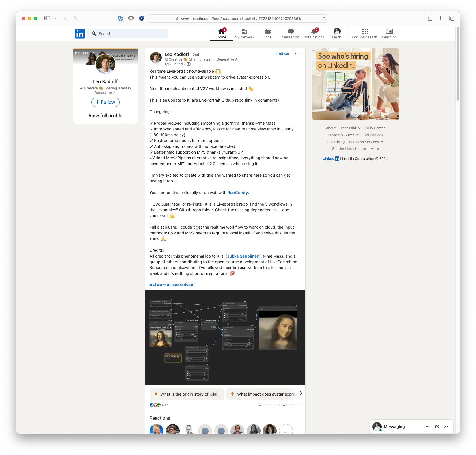Screen dimensions: 476x455
Task: Toggle the Safari sidebar
Action: click(x=47, y=18)
